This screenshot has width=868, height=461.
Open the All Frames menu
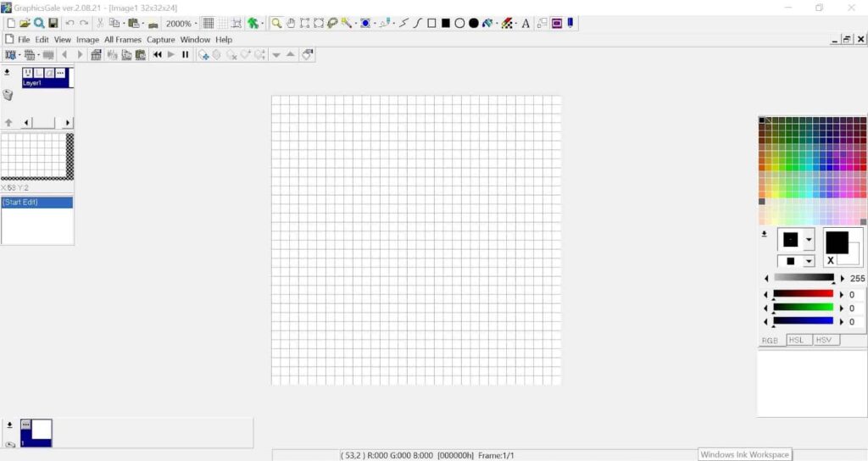tap(123, 40)
